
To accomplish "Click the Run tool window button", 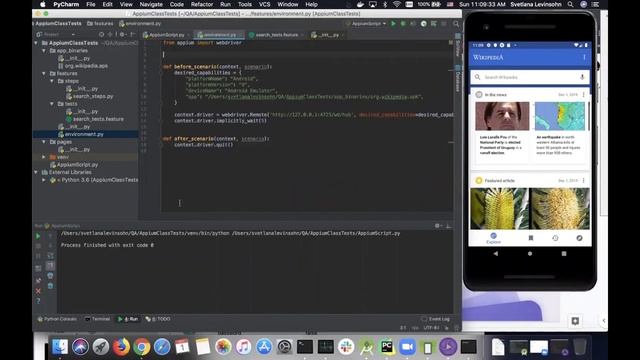I will (128, 319).
